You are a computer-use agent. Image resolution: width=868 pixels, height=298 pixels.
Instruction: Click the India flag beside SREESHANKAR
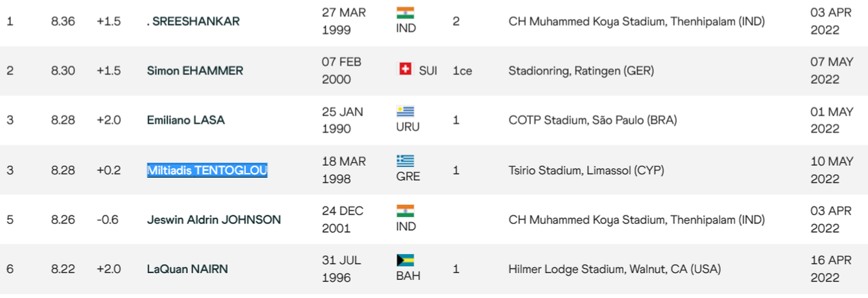click(405, 12)
